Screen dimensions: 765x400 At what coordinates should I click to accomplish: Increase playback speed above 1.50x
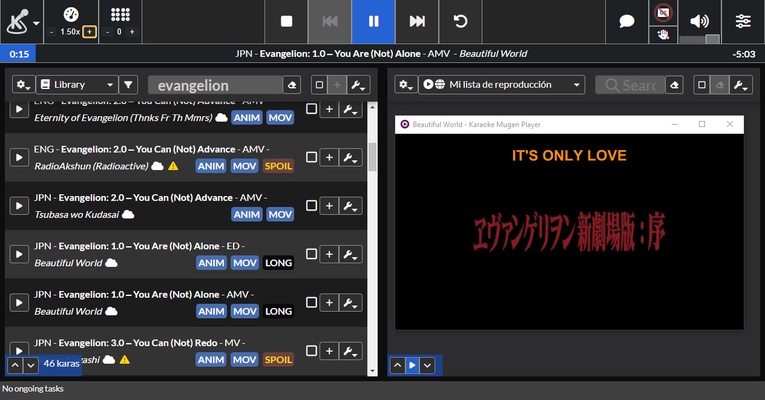click(x=89, y=32)
